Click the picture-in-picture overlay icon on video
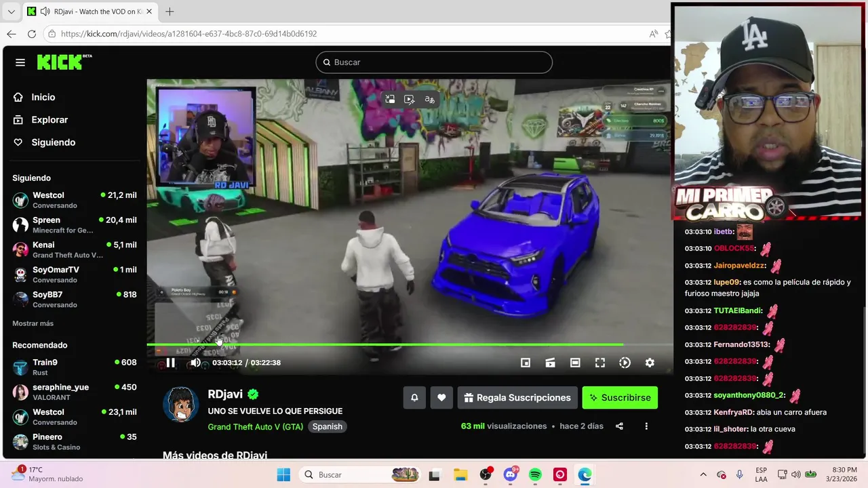 point(390,99)
